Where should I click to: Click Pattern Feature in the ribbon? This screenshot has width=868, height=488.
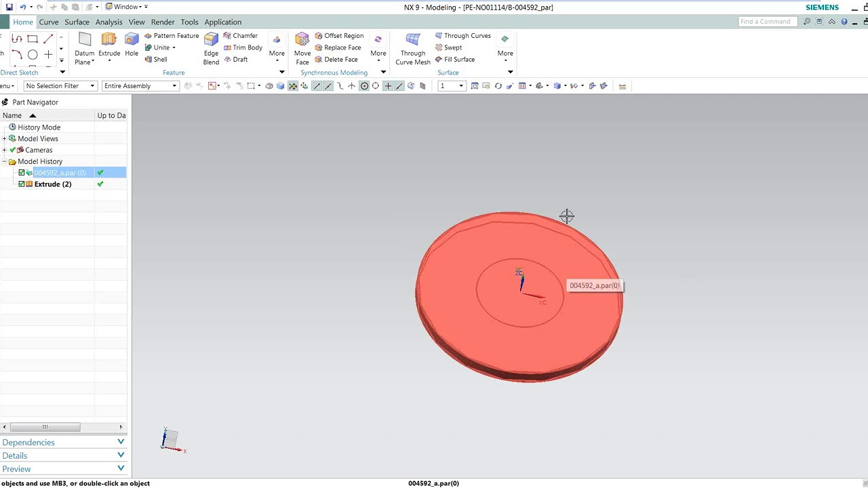[x=171, y=36]
